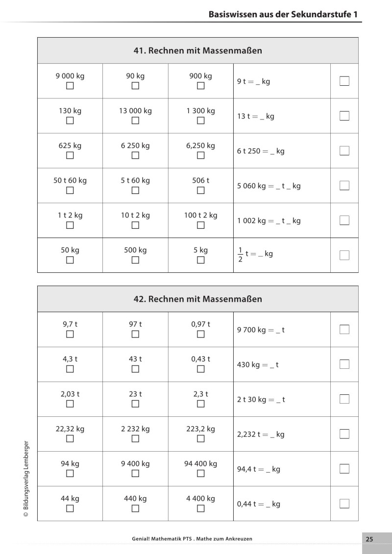
Task: Tick the checkbox under 1 t 2 kg
Action: pos(70,225)
